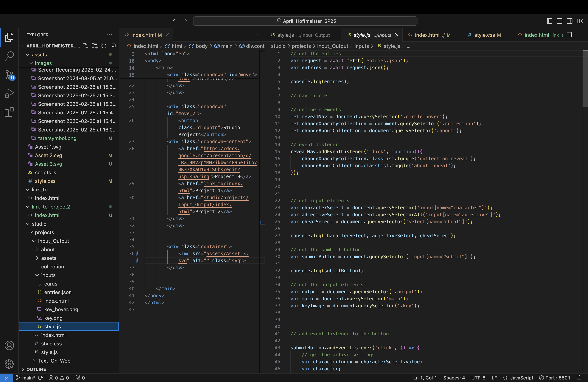This screenshot has width=588, height=382.
Task: Collapse the link_to_project2 folder
Action: click(x=51, y=207)
